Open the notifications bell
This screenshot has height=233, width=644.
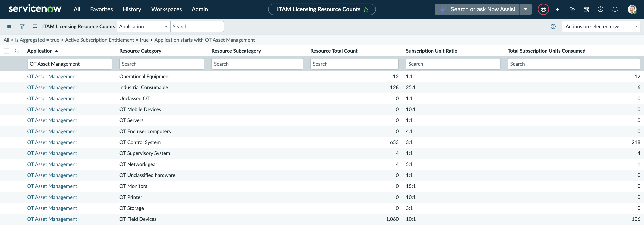tap(615, 9)
